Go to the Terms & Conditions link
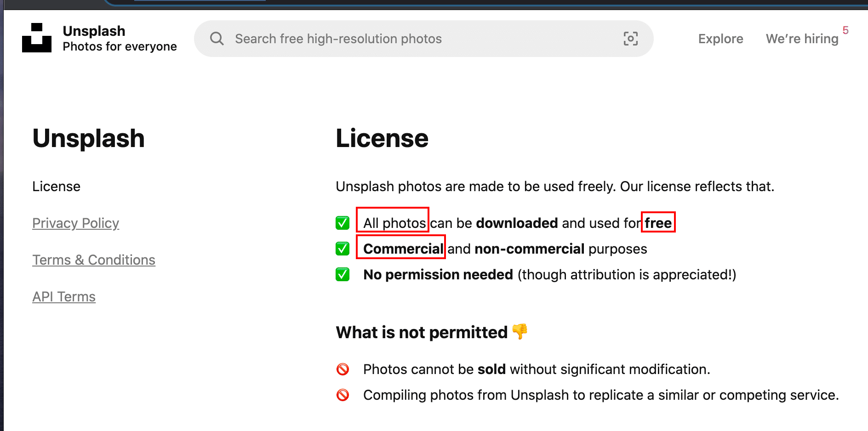This screenshot has width=868, height=431. tap(94, 260)
